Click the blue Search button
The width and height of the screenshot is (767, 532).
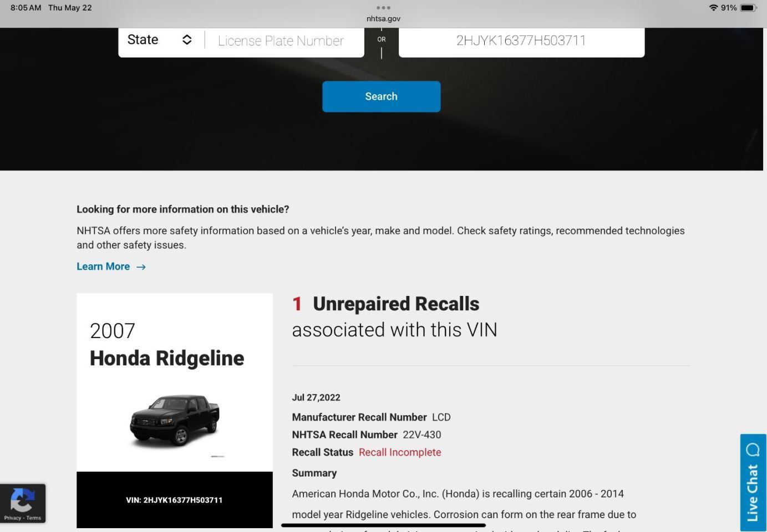click(x=382, y=96)
